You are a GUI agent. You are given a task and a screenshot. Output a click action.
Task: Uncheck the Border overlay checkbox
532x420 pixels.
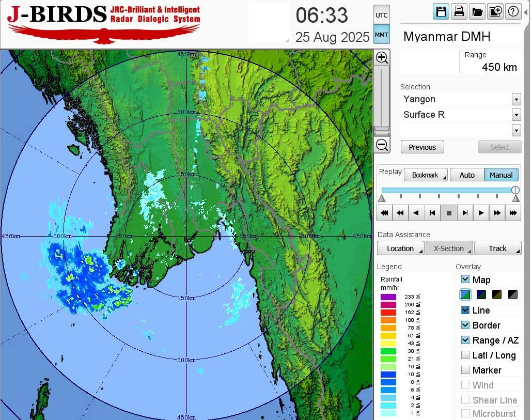point(465,325)
